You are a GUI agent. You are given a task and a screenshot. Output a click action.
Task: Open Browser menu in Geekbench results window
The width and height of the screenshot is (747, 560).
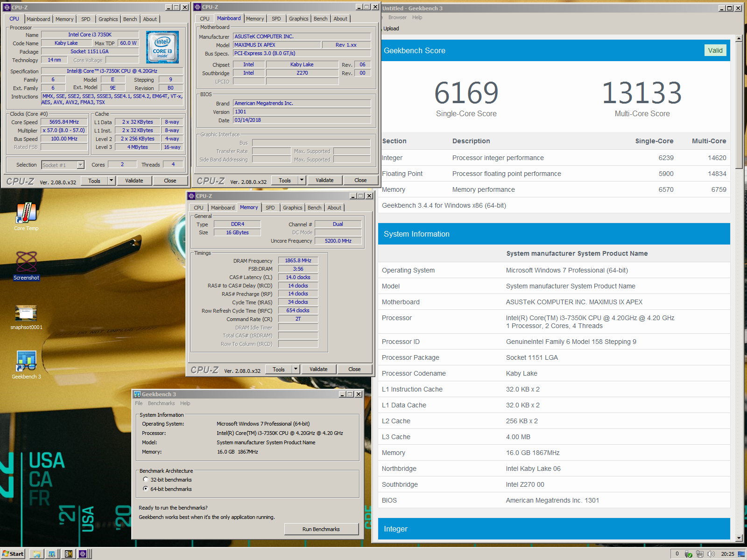coord(397,17)
